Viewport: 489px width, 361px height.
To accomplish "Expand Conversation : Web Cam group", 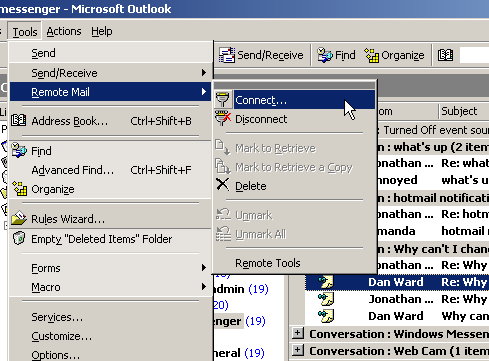I will 298,350.
